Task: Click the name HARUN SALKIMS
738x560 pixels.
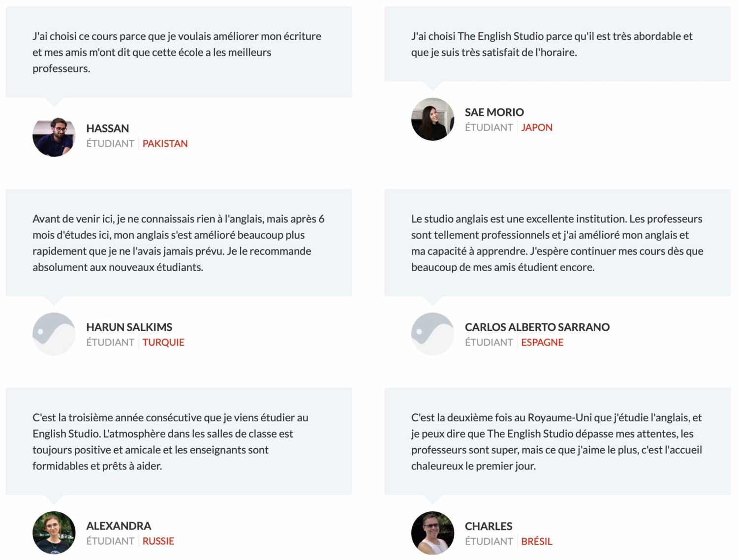Action: click(x=129, y=327)
